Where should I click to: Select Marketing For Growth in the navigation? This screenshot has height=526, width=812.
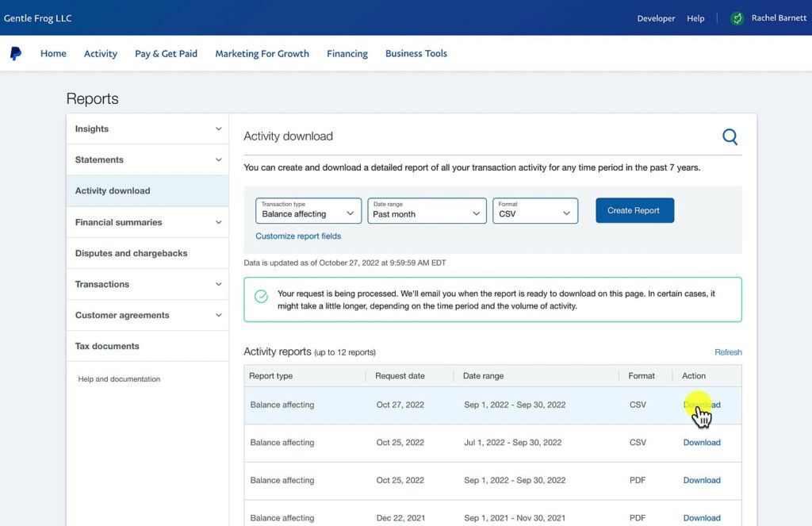[x=262, y=53]
